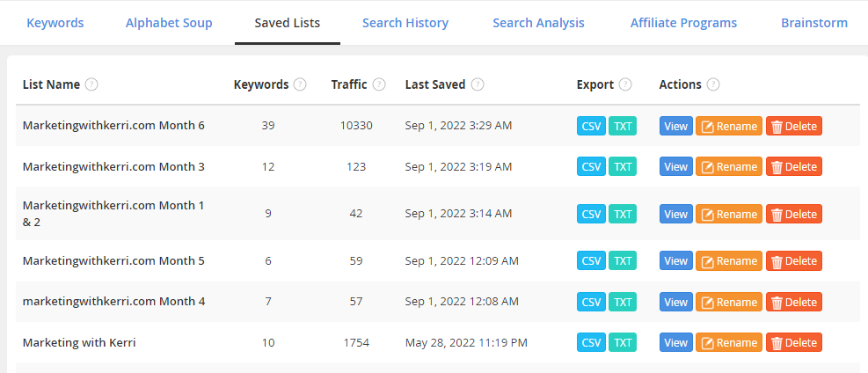Image resolution: width=868 pixels, height=373 pixels.
Task: Select list name marketingwithkerri.com Month 4
Action: [114, 302]
